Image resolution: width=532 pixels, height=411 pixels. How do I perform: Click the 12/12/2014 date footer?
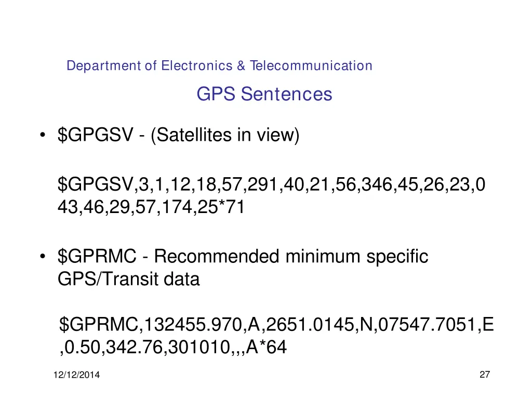point(76,375)
